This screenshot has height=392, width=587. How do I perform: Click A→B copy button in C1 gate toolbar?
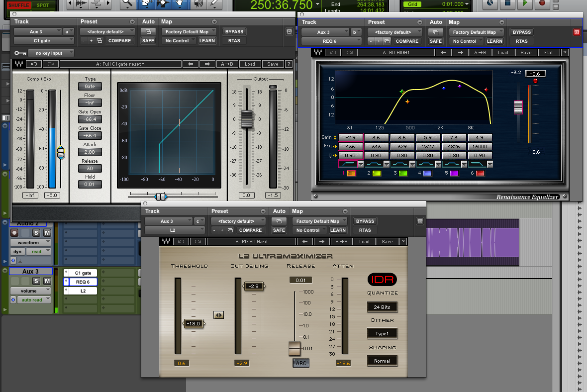click(227, 64)
